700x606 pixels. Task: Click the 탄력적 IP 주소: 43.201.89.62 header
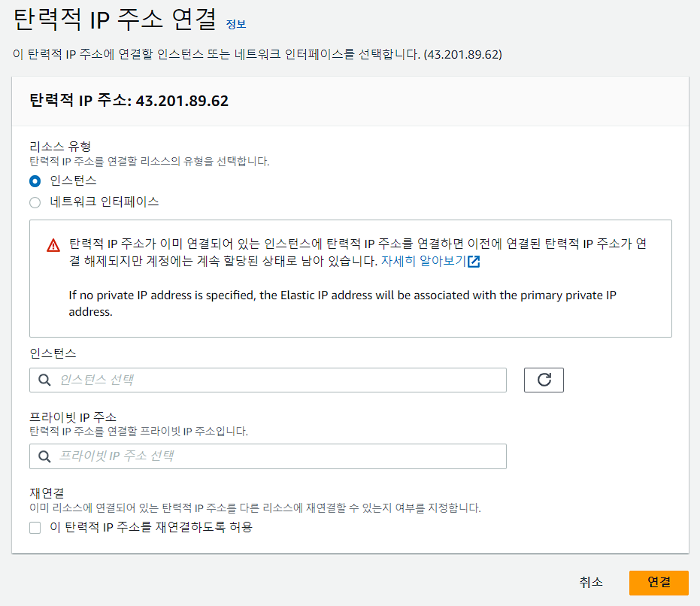coord(129,101)
